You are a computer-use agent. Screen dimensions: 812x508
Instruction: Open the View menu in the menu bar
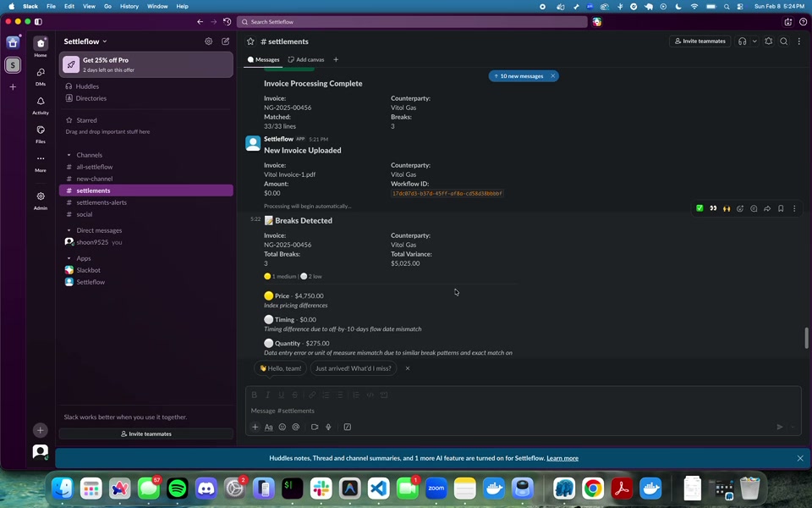pyautogui.click(x=89, y=6)
